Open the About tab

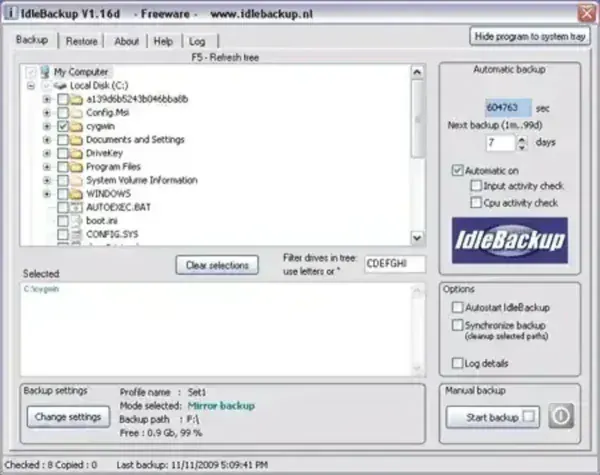coord(126,41)
